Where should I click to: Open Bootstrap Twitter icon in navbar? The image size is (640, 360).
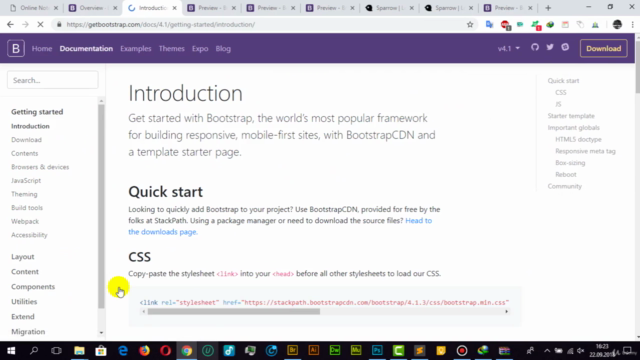[550, 47]
